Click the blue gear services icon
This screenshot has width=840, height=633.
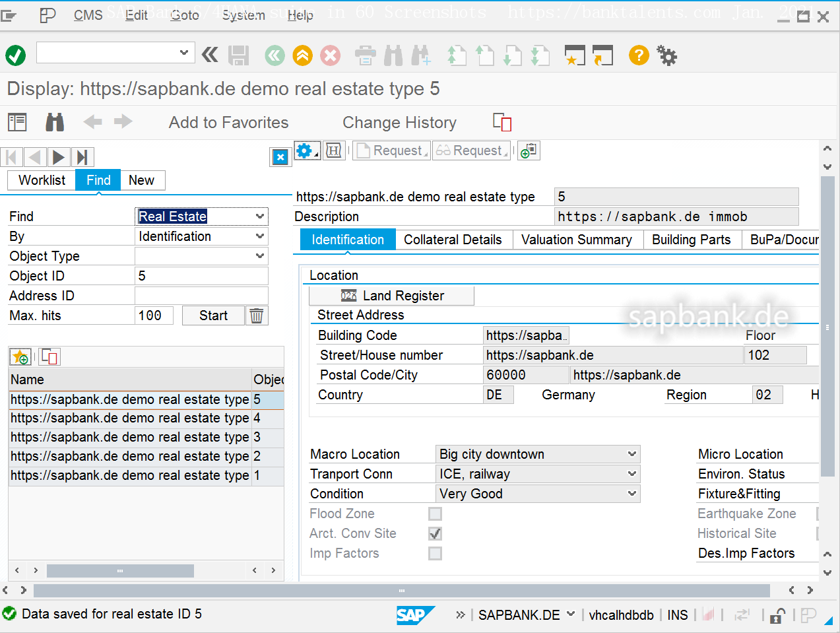point(306,150)
